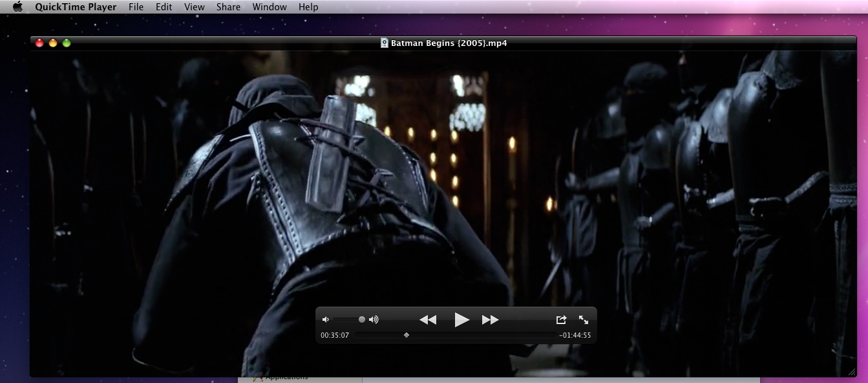The image size is (868, 383).
Task: Toggle remaining time display -01:44:55
Action: pos(575,335)
